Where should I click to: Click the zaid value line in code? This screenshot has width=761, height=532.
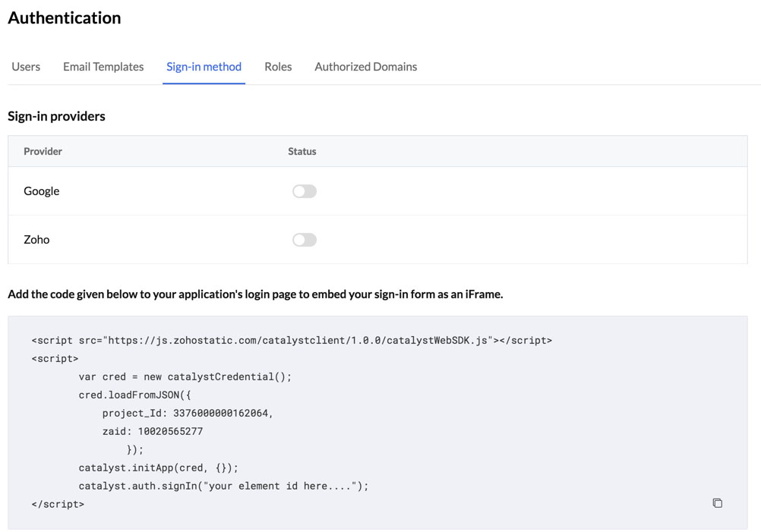pyautogui.click(x=152, y=431)
